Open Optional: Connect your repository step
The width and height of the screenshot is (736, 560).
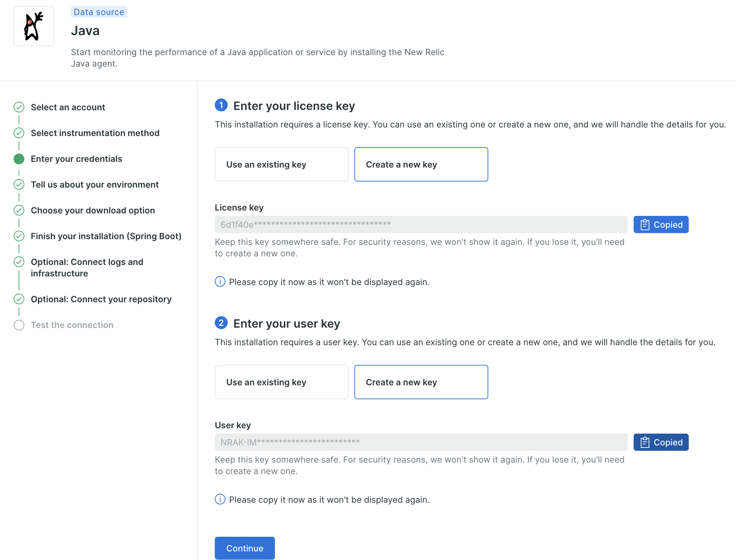pos(101,299)
